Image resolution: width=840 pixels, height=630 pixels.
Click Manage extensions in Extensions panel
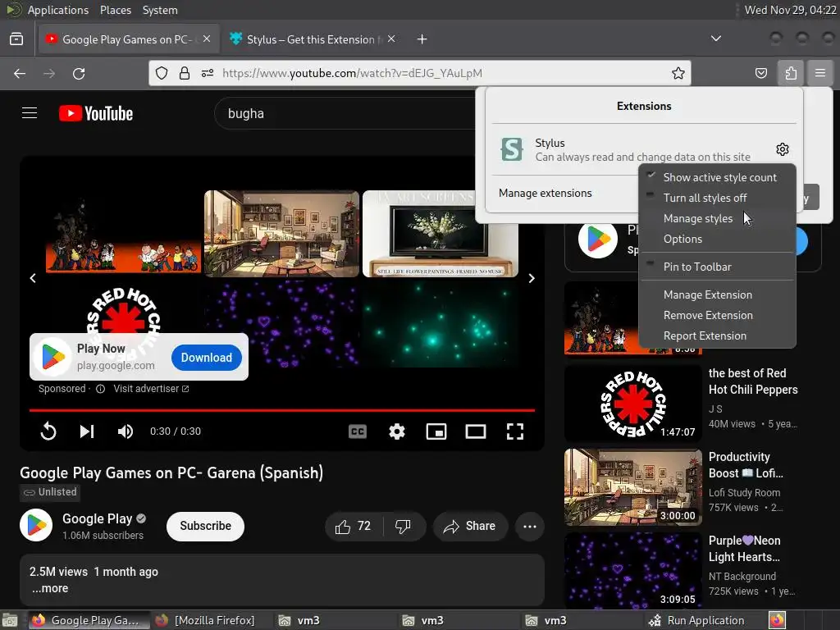pyautogui.click(x=545, y=193)
